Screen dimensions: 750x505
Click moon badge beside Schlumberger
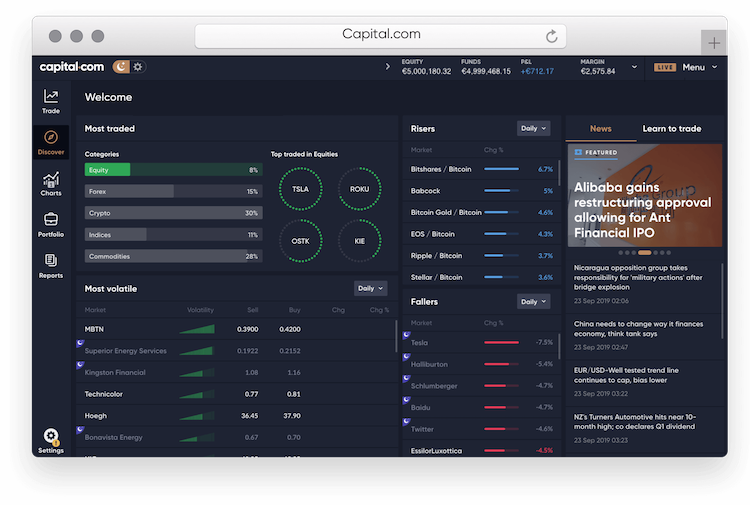(x=407, y=378)
